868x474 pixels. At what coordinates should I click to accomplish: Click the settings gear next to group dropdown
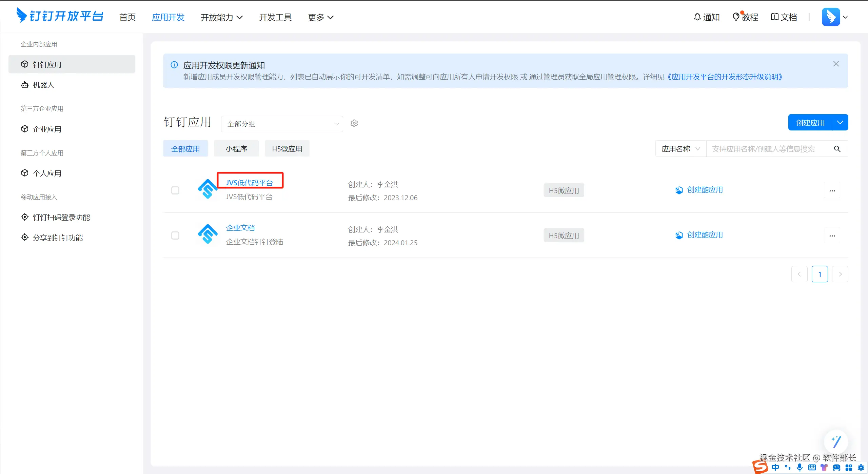[x=354, y=123]
